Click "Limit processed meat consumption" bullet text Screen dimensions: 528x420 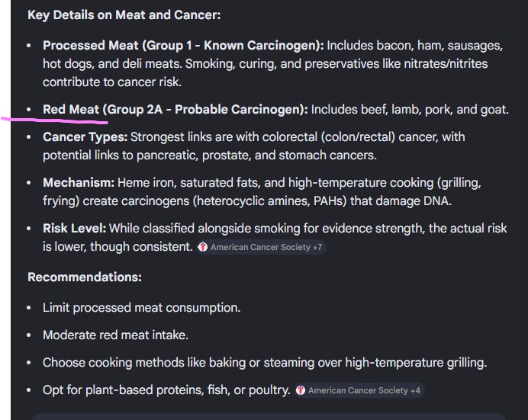[x=141, y=308]
